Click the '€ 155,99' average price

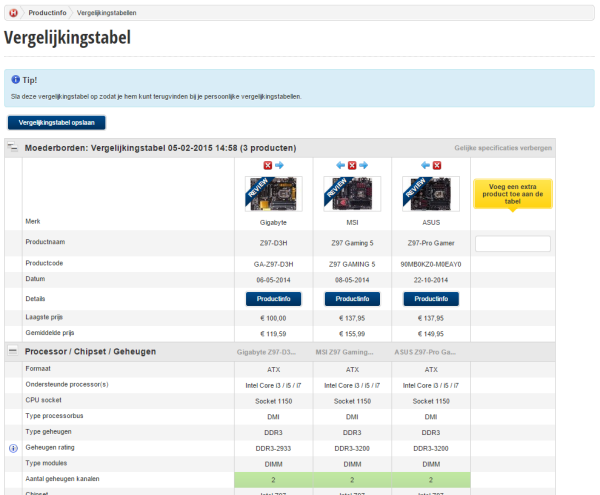[352, 334]
